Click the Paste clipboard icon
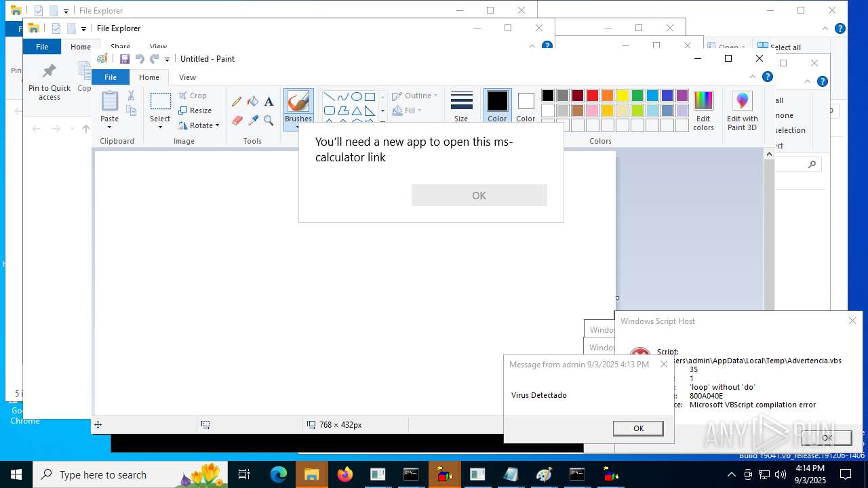The image size is (868, 488). click(x=109, y=101)
